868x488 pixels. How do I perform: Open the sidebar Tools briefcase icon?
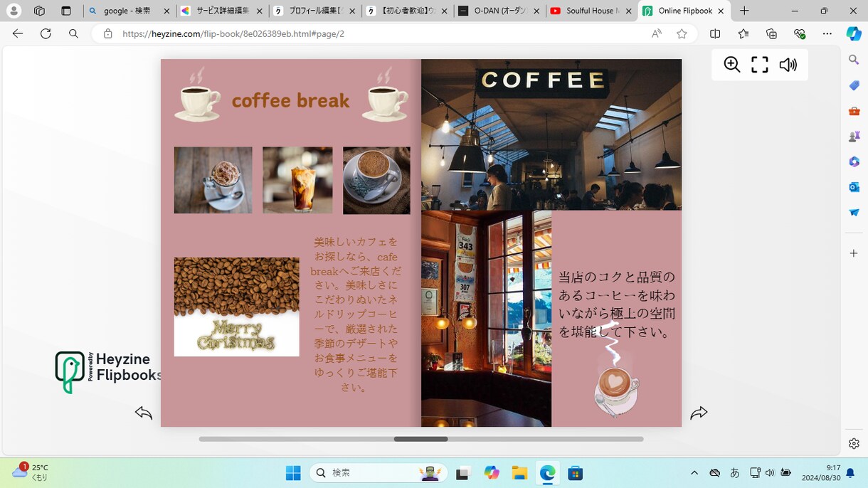[x=854, y=111]
